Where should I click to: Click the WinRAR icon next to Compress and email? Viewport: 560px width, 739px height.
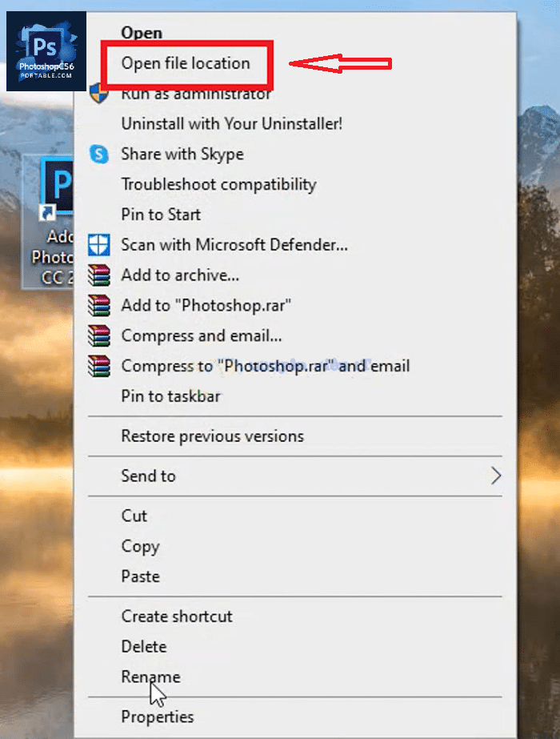pyautogui.click(x=99, y=335)
